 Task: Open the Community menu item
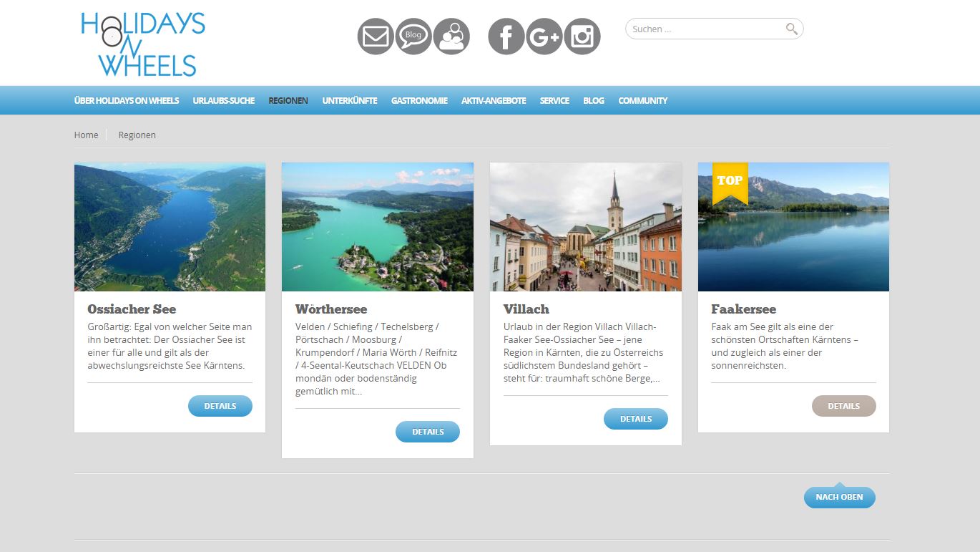click(643, 101)
